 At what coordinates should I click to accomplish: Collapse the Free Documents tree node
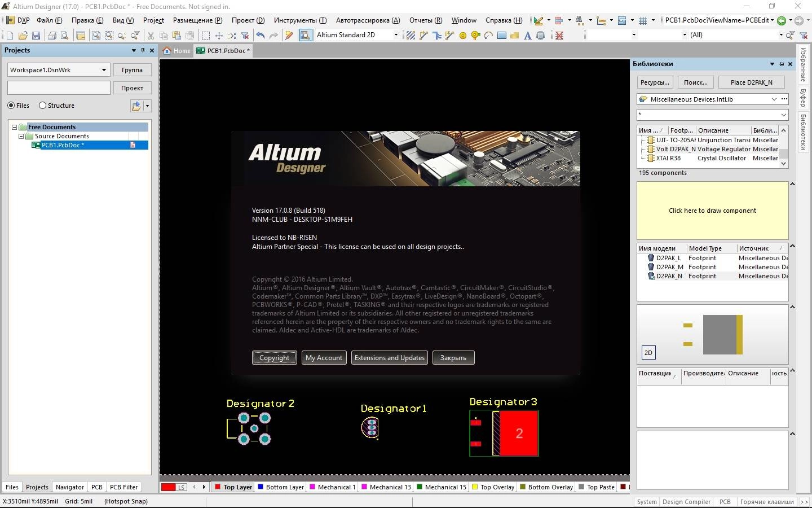pos(15,127)
